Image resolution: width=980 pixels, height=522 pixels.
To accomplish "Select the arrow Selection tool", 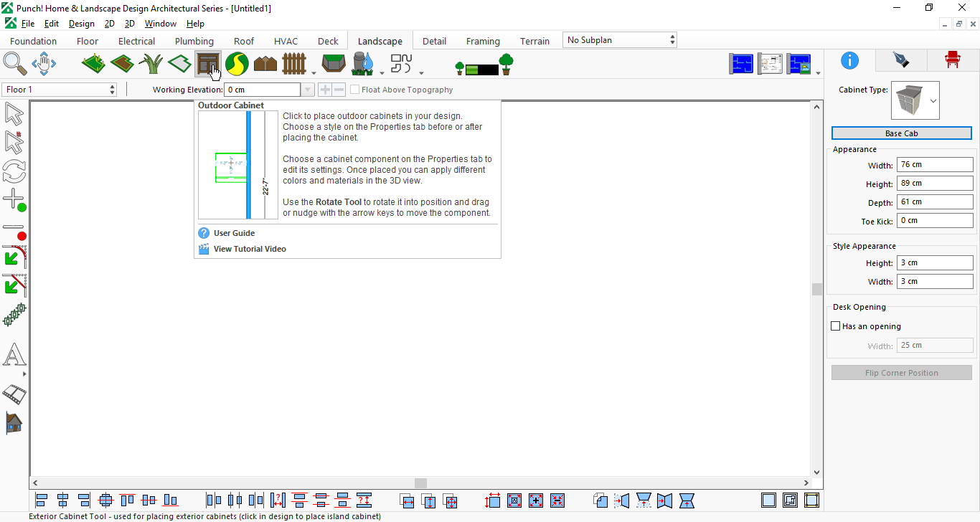I will click(14, 114).
